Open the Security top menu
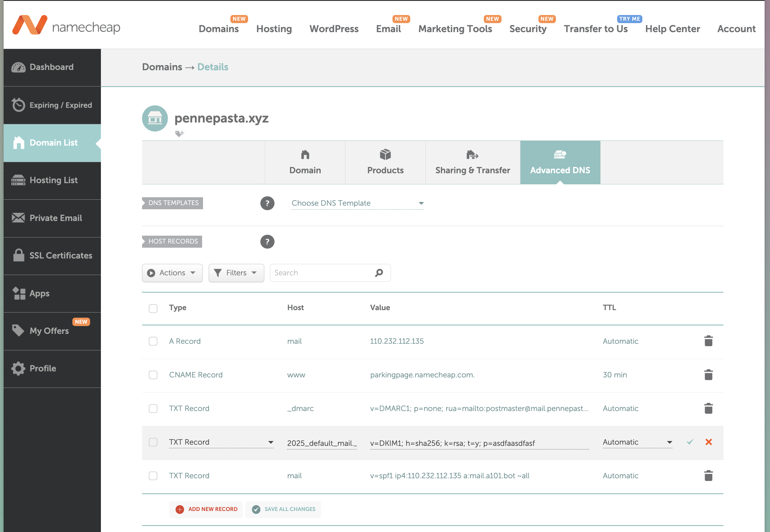This screenshot has height=532, width=770. pyautogui.click(x=528, y=29)
